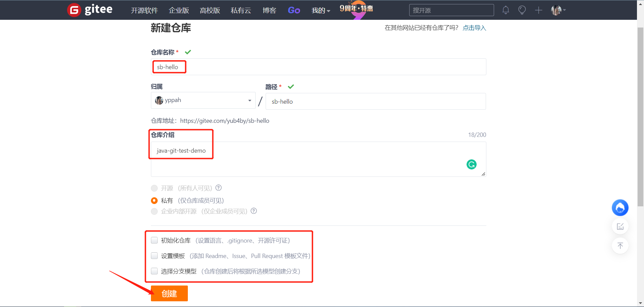Click the plus icon in header

(x=538, y=10)
